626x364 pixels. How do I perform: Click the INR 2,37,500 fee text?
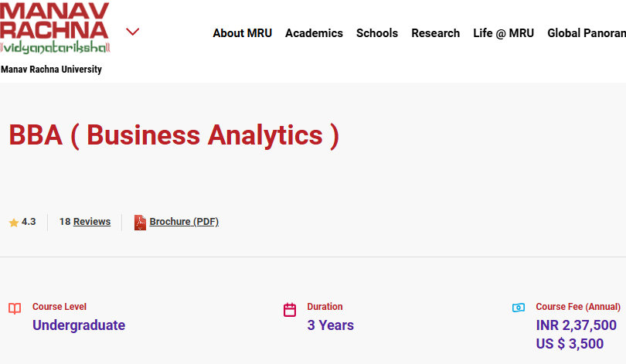[x=576, y=325]
